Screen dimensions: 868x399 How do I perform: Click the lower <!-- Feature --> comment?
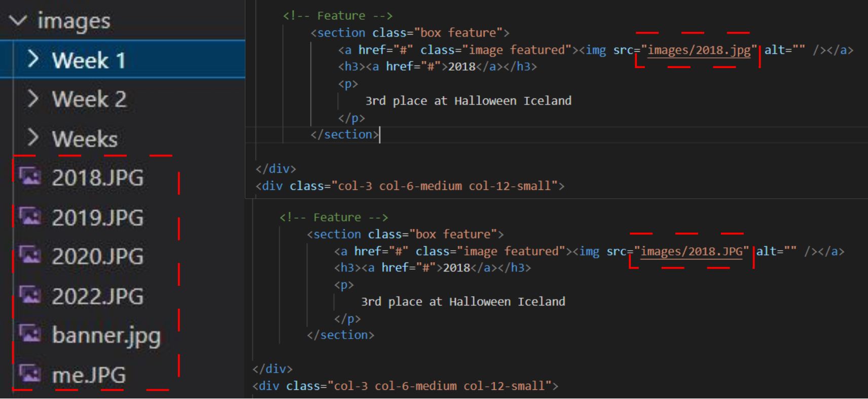coord(334,217)
